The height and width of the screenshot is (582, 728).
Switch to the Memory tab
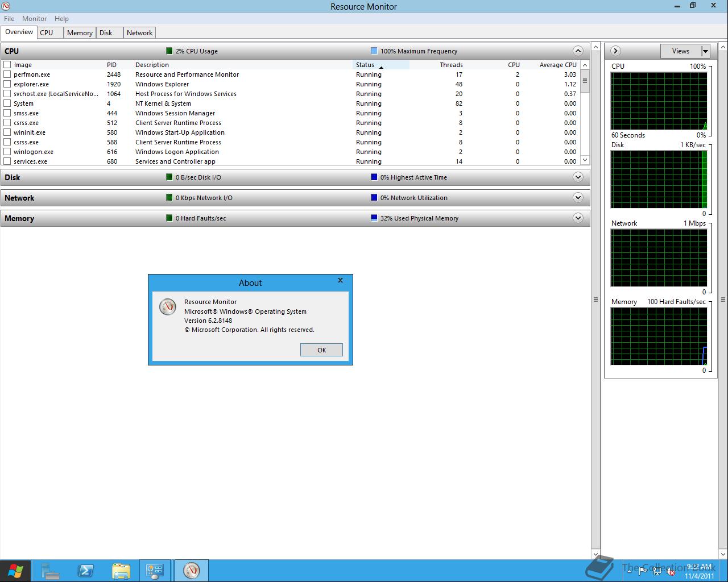click(x=80, y=33)
